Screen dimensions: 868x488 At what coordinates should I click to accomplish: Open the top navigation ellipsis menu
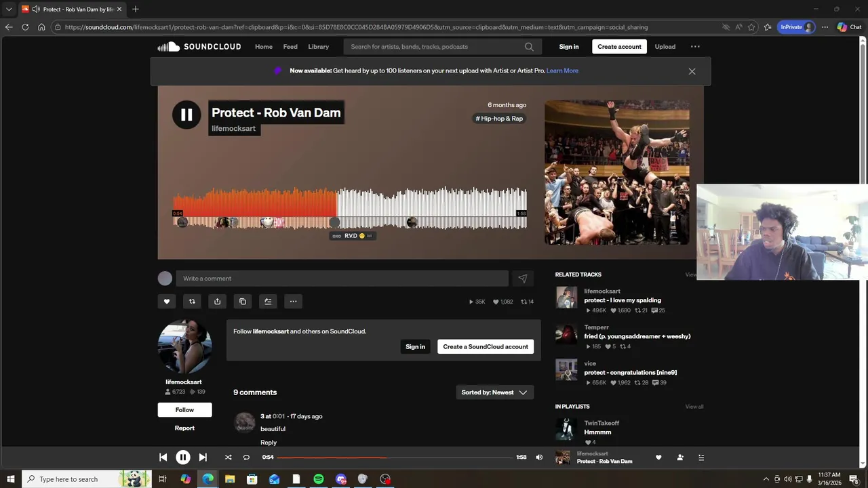[x=695, y=47]
